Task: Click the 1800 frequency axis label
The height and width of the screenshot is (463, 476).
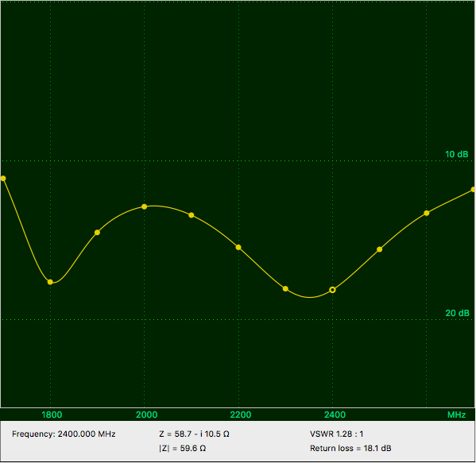Action: point(52,415)
